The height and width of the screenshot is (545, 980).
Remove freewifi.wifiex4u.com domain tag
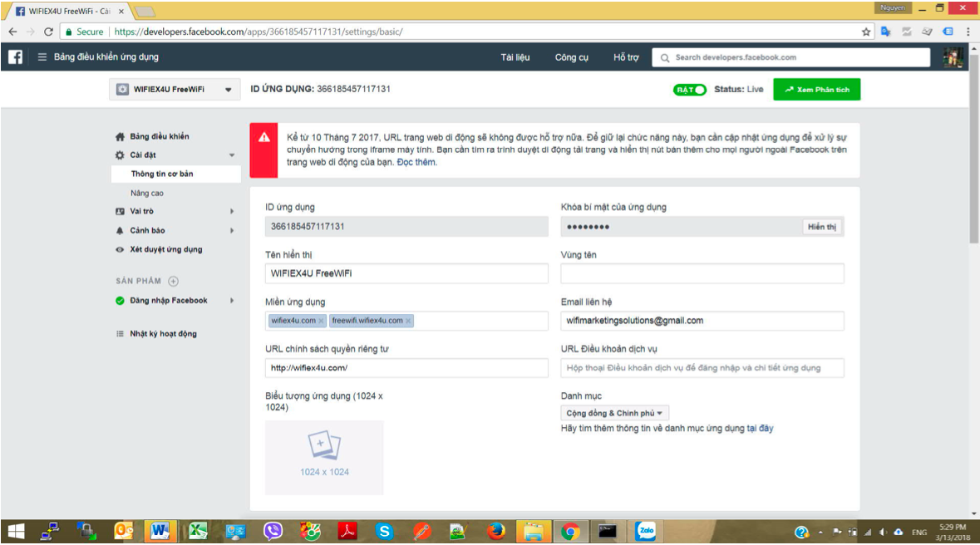(408, 321)
